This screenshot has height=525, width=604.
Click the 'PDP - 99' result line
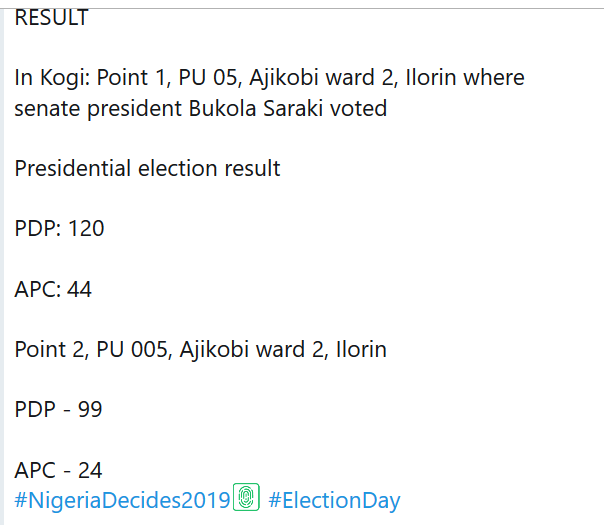58,410
